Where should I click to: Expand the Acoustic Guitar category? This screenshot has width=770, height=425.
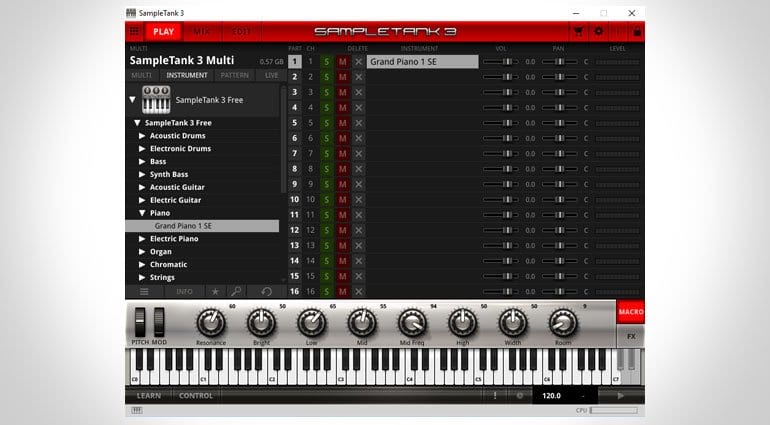pos(142,187)
